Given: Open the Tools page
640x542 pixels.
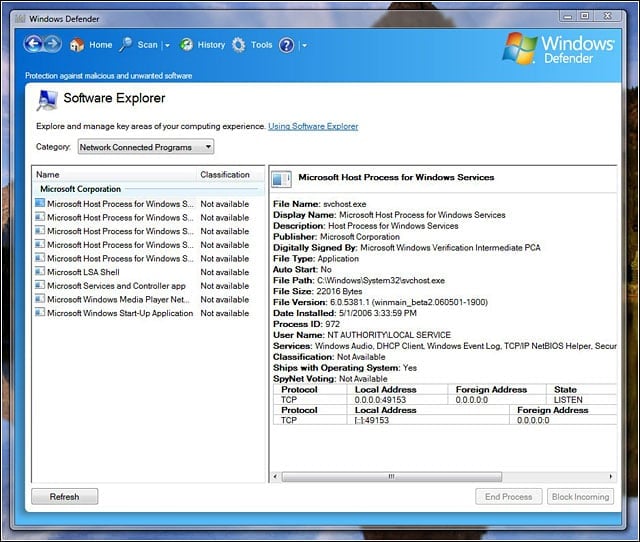Looking at the screenshot, I should point(262,45).
